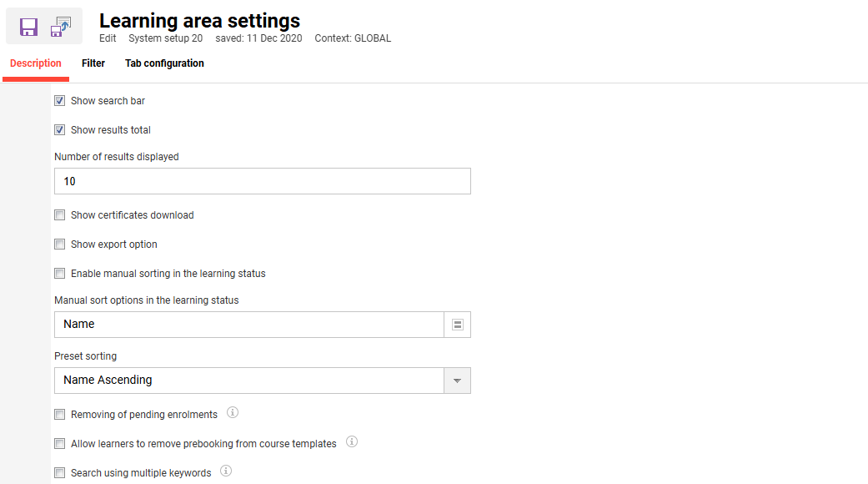Click the Save and Apply icon
868x484 pixels.
click(x=60, y=25)
